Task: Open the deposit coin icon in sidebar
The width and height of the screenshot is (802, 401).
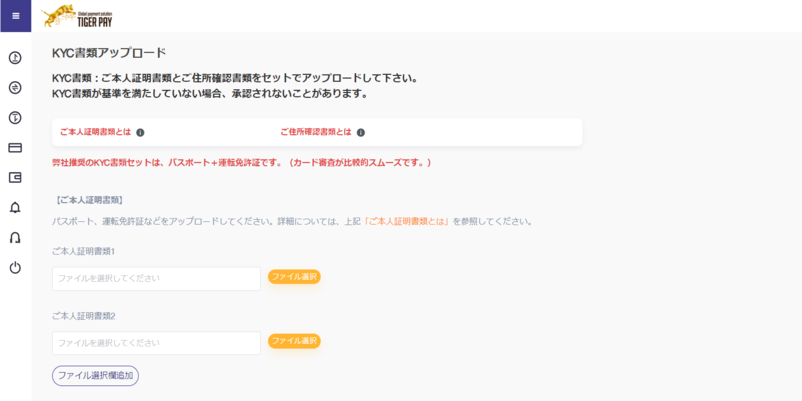Action: 15,58
